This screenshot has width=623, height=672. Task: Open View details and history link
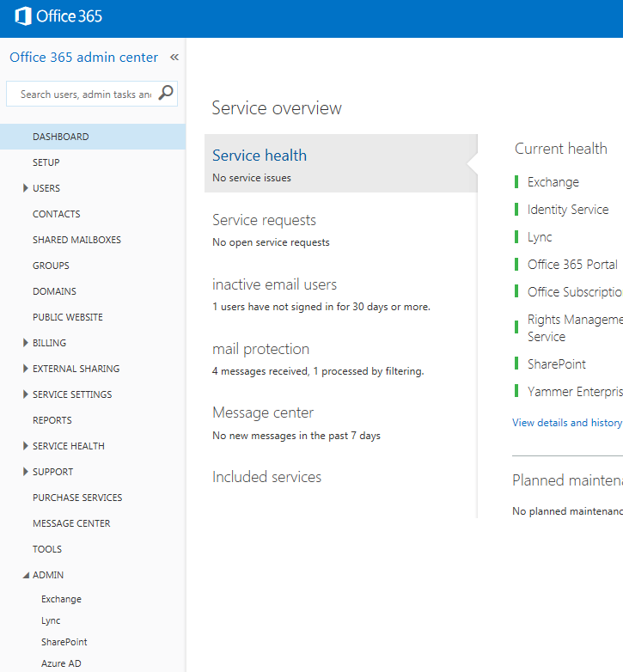tap(567, 423)
